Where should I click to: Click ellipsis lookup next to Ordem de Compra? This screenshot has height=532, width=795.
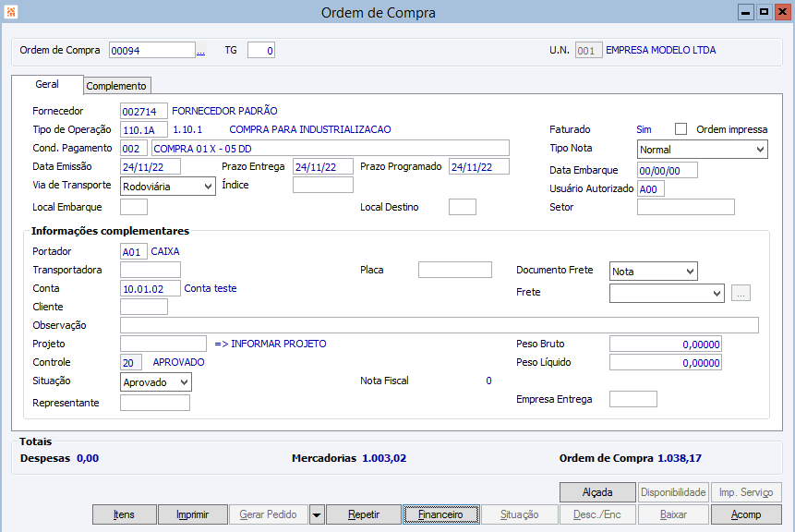point(200,52)
